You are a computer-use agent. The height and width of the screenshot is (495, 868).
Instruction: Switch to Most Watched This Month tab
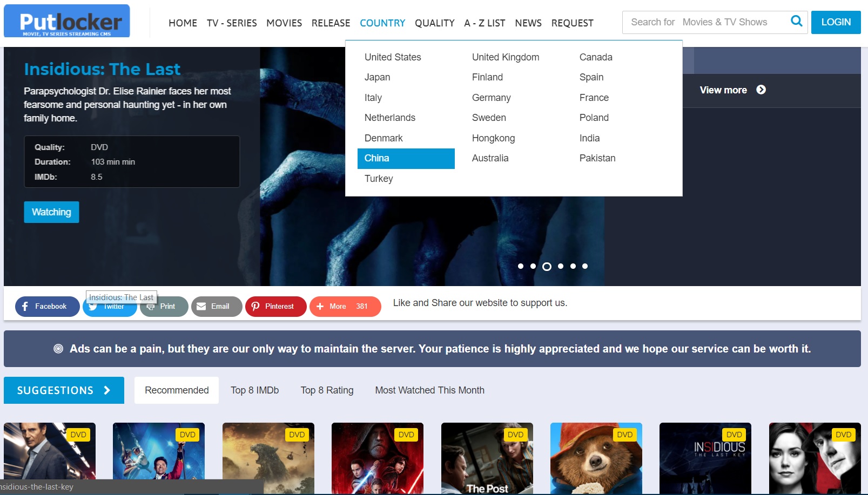click(429, 390)
